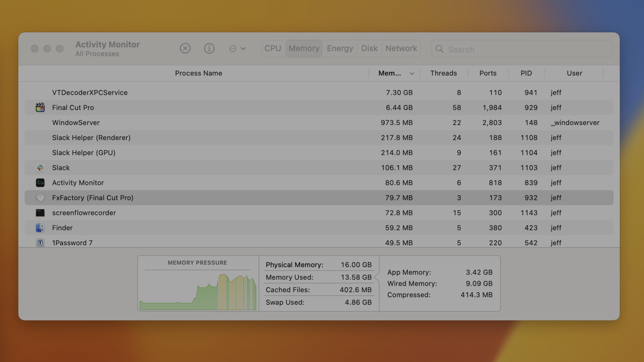The height and width of the screenshot is (362, 644).
Task: Select the Energy tab
Action: pyautogui.click(x=340, y=48)
